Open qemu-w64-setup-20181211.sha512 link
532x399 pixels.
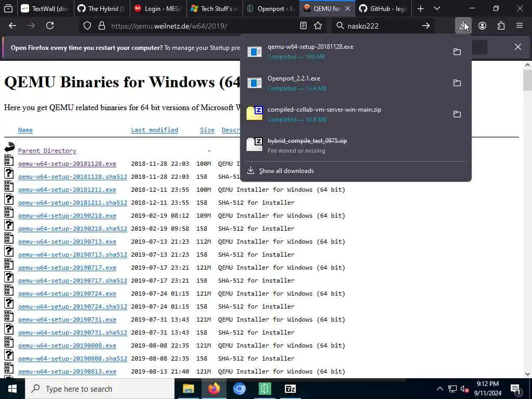[73, 203]
